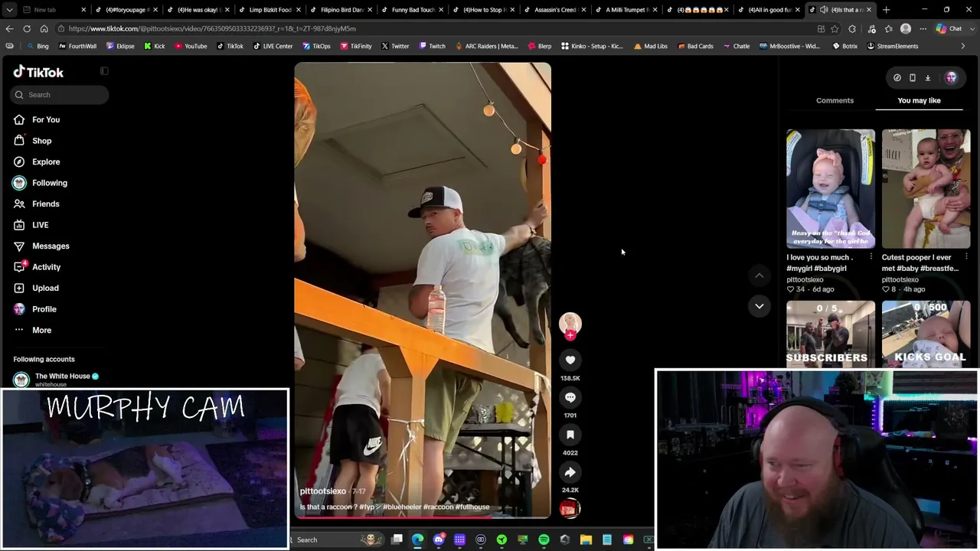
Task: Open Spotify from the taskbar
Action: tap(544, 540)
